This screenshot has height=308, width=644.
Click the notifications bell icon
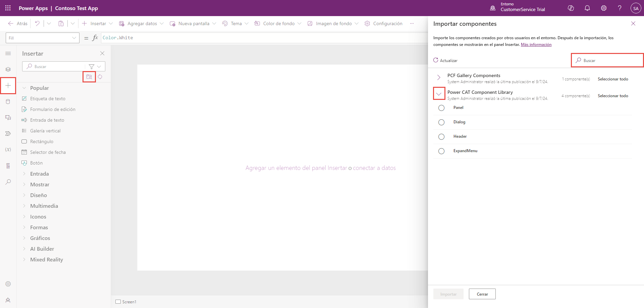[587, 8]
